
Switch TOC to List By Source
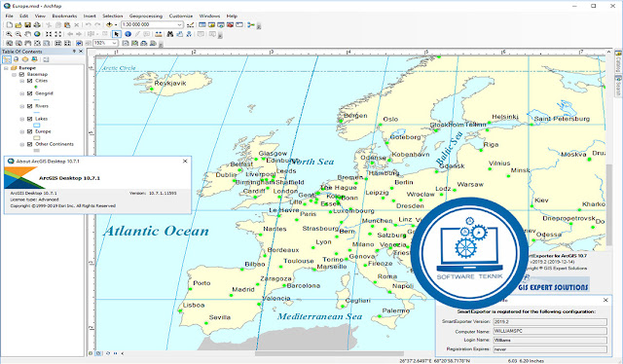click(16, 59)
